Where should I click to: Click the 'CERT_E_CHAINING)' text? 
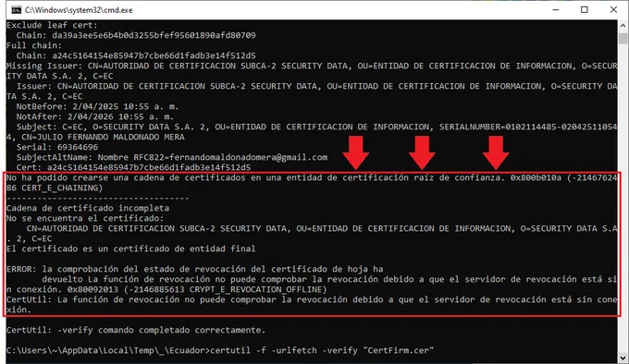tap(62, 188)
